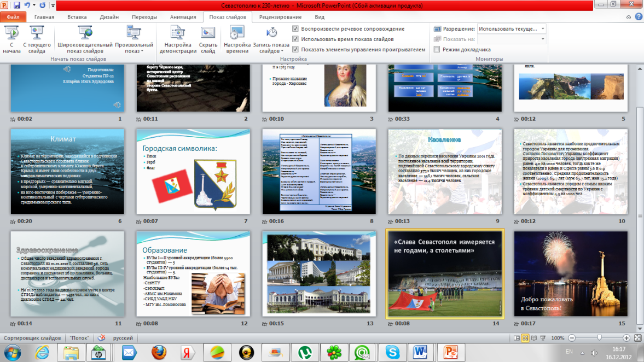Launch Настройка времени rehearse timings
The width and height of the screenshot is (644, 362).
point(237,39)
